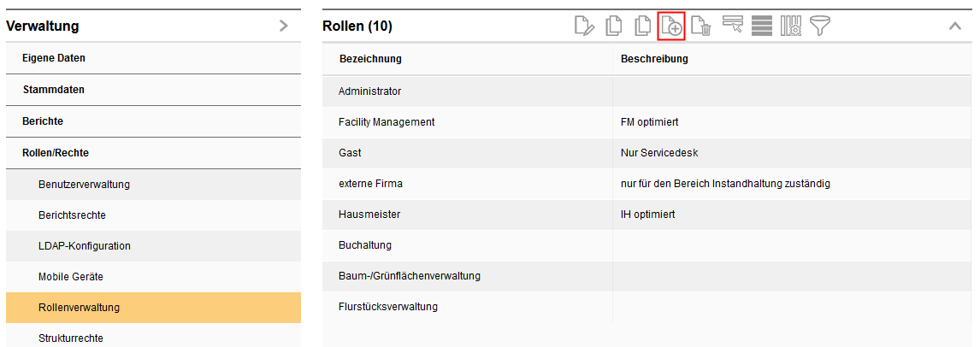Viewport: 980px width, 347px height.
Task: Select the Facility Management role row
Action: 387,122
